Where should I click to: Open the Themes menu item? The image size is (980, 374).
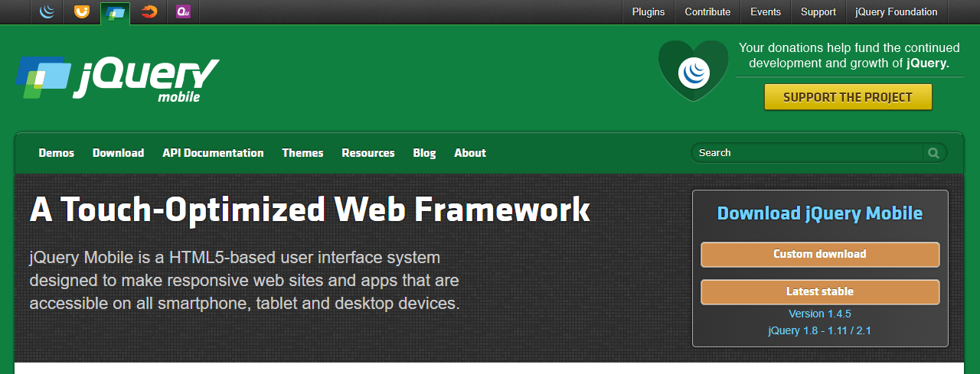click(x=302, y=153)
